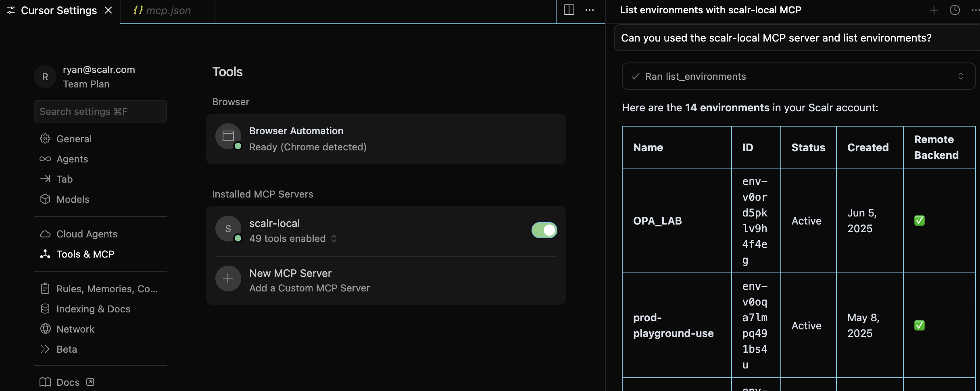Click the Browser Automation window icon
Viewport: 980px width, 391px height.
(x=228, y=136)
